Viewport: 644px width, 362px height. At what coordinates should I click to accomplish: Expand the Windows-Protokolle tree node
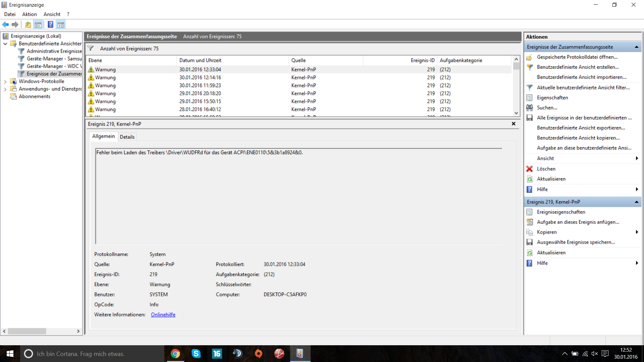5,81
